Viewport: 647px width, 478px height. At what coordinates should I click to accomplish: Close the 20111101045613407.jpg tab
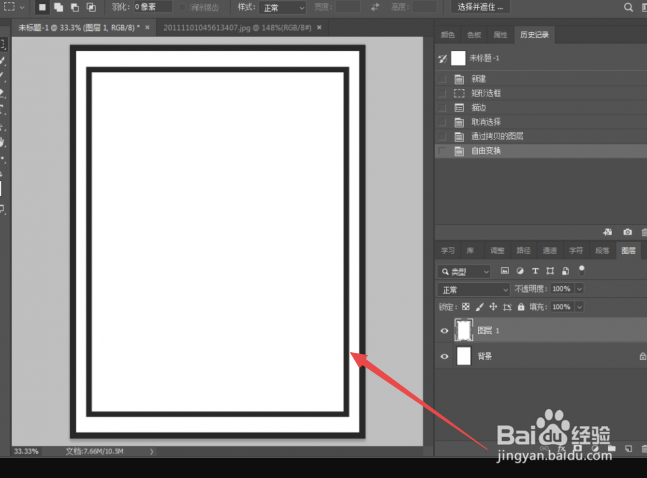click(x=319, y=28)
